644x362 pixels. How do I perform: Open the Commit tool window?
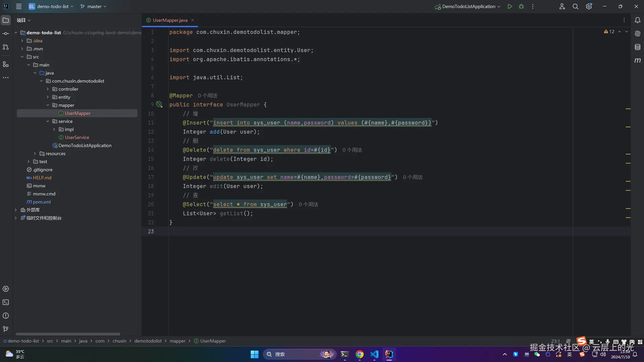coord(6,34)
